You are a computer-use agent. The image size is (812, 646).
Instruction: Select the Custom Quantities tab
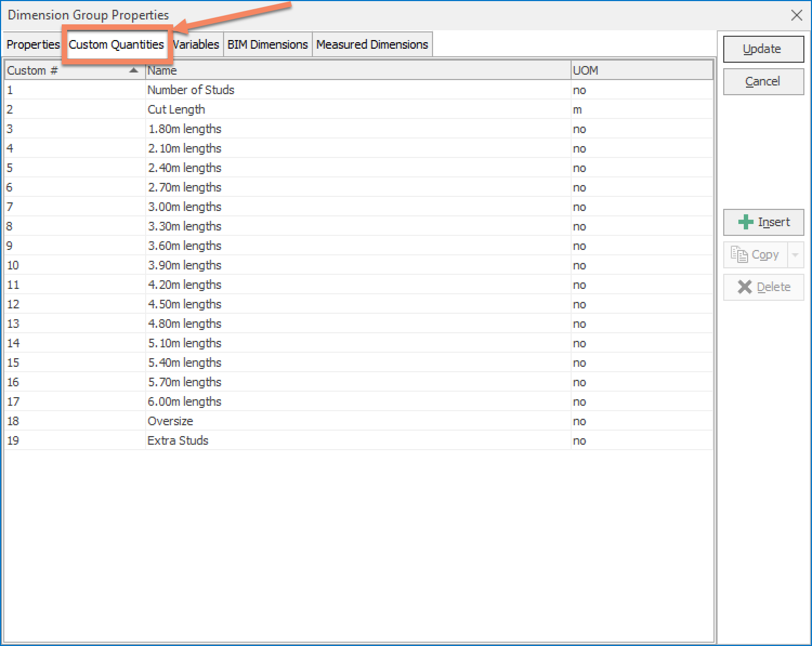pos(116,44)
